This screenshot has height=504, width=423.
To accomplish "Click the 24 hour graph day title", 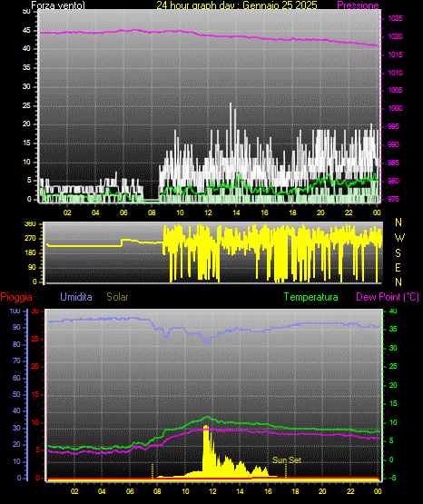I will pos(237,5).
